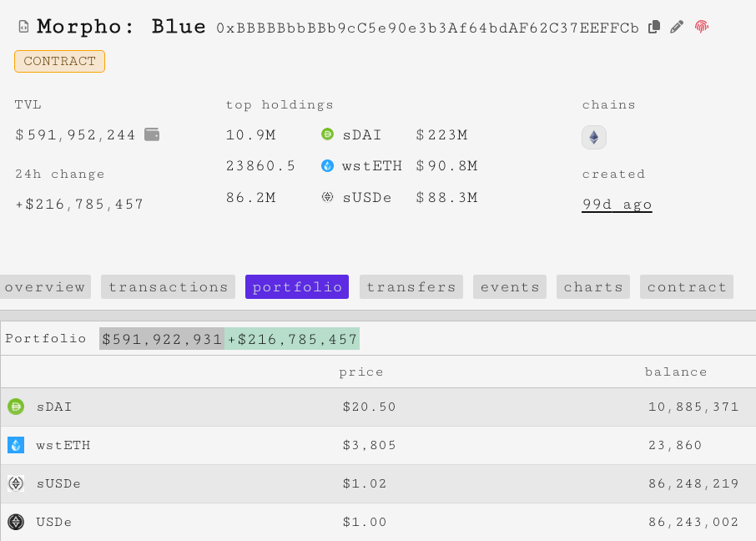Open the transfers tab
Image resolution: width=756 pixels, height=541 pixels.
(x=411, y=287)
